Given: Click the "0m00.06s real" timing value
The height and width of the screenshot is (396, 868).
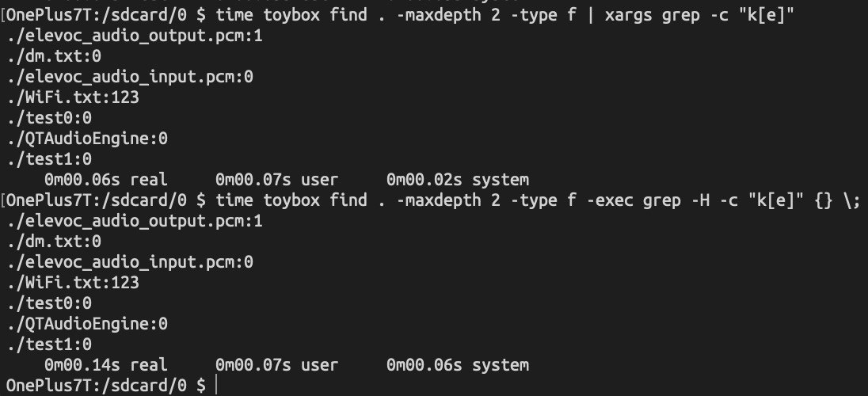Looking at the screenshot, I should 105,180.
